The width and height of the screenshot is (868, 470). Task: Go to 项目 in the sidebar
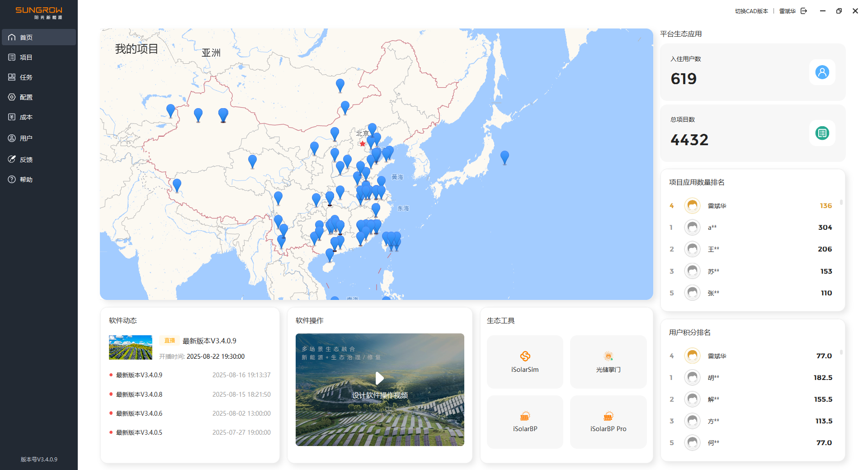[26, 57]
